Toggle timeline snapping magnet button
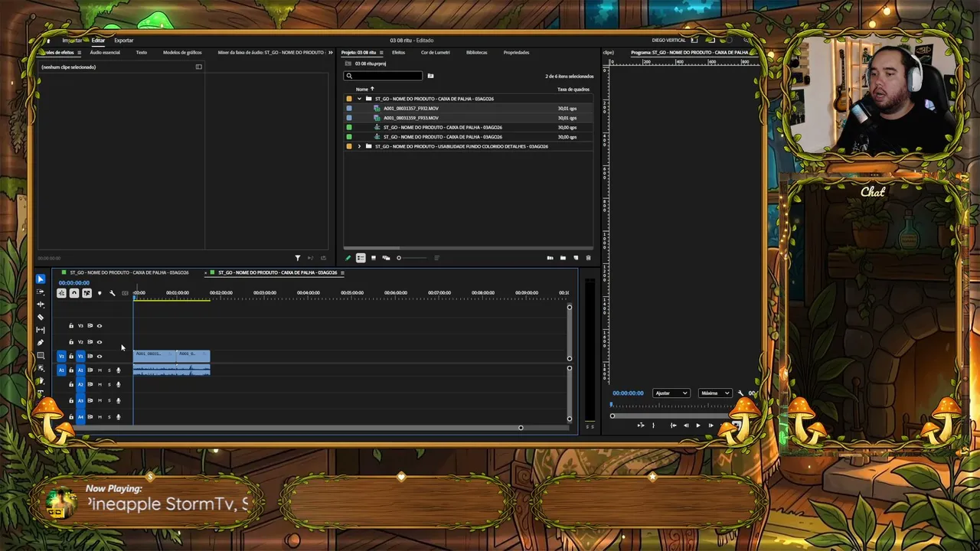This screenshot has height=551, width=980. tap(74, 293)
